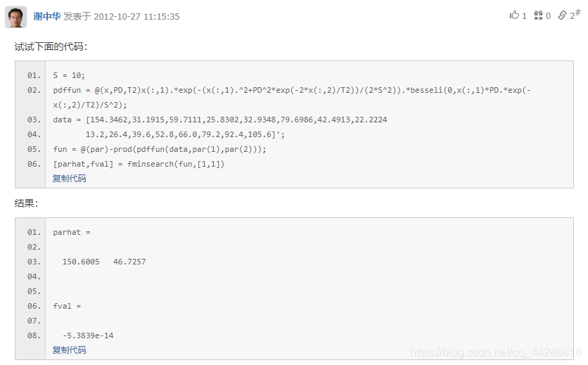Click the reward count number 0
The width and height of the screenshot is (588, 365).
pos(548,15)
